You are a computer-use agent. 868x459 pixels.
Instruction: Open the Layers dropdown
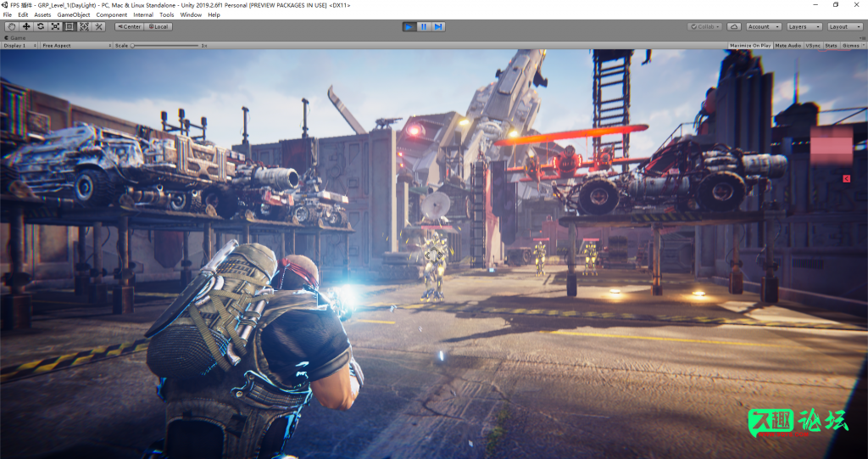804,26
